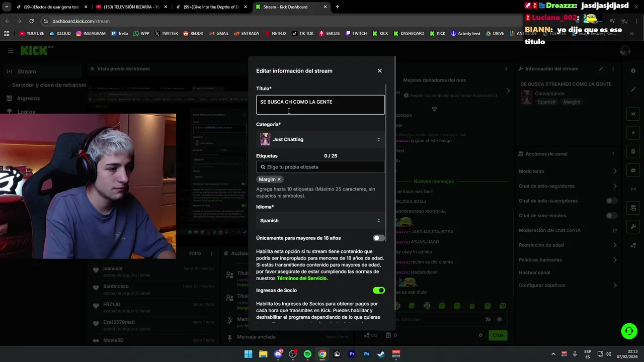Viewport: 644px width, 362px height.
Task: Open a new browser tab
Action: pyautogui.click(x=337, y=7)
